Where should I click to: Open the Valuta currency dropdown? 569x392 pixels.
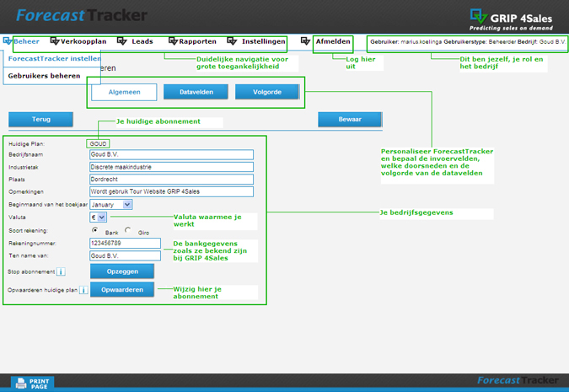tap(98, 217)
